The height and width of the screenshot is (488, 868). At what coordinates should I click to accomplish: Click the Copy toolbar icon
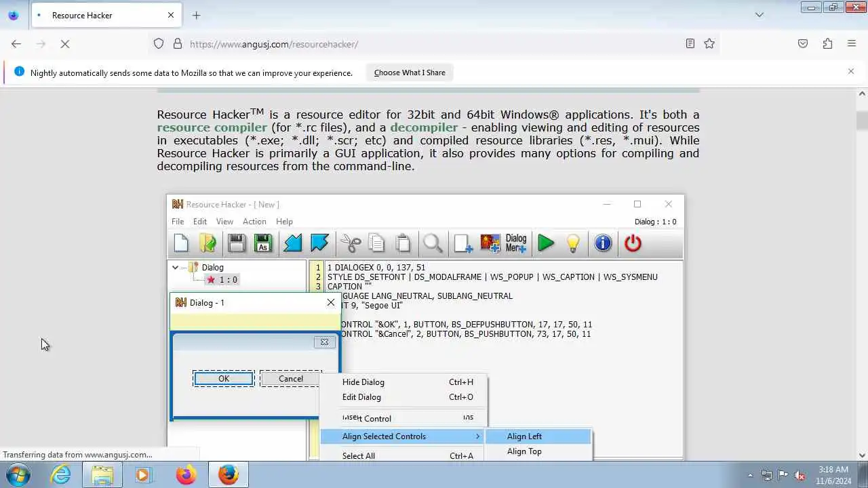pyautogui.click(x=376, y=243)
